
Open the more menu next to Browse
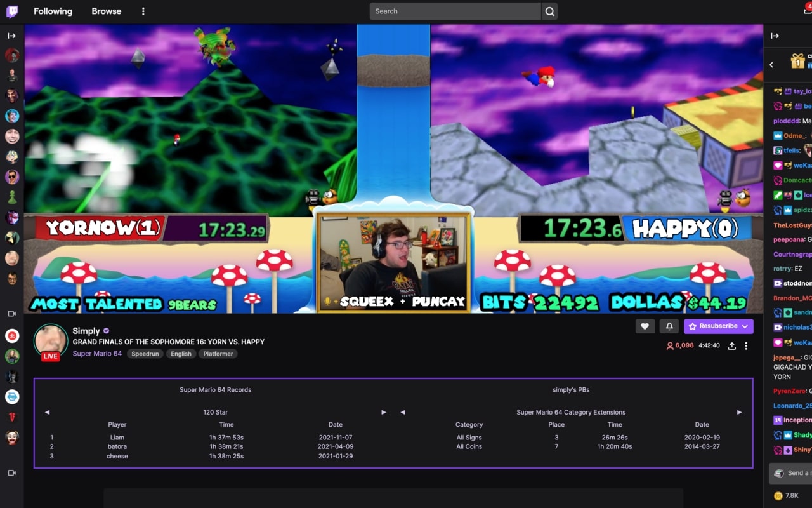pos(143,11)
